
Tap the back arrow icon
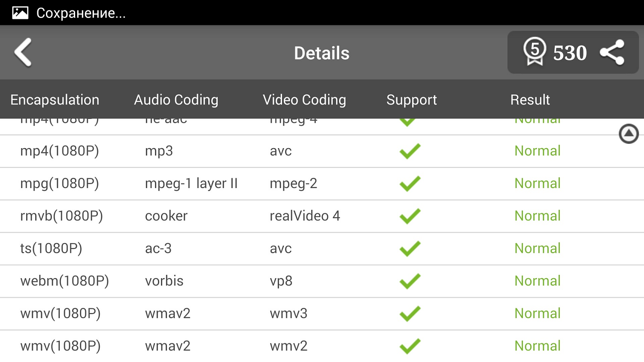click(x=23, y=52)
